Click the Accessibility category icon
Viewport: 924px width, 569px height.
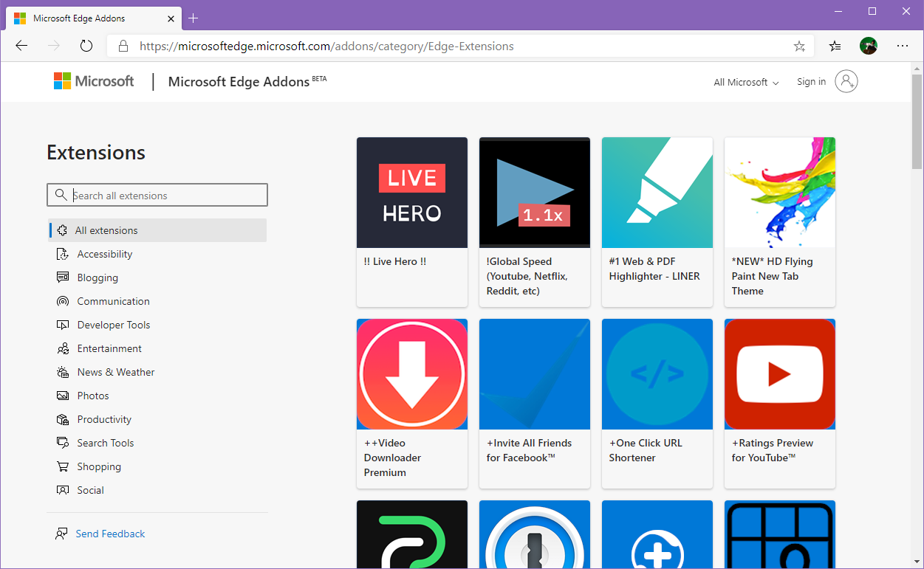point(63,254)
